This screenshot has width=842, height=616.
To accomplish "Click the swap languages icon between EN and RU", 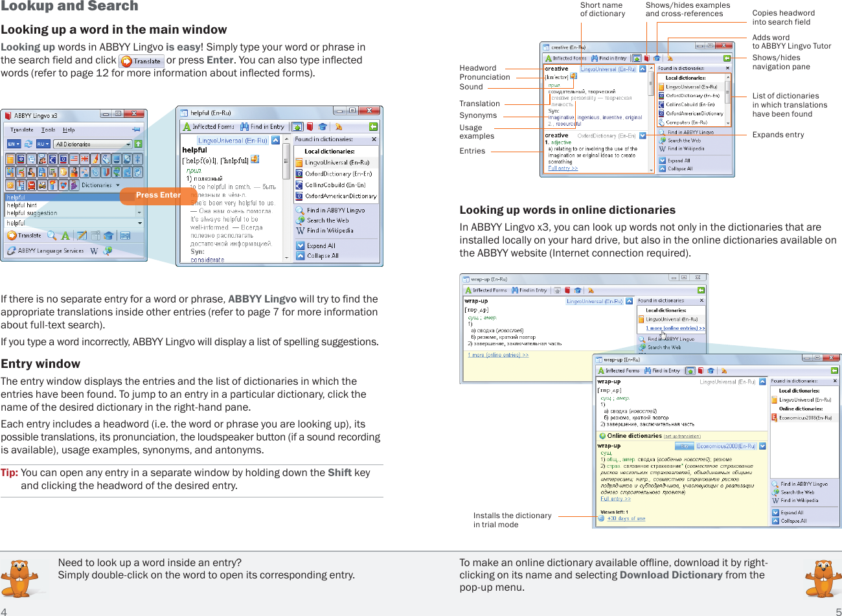I will [29, 144].
